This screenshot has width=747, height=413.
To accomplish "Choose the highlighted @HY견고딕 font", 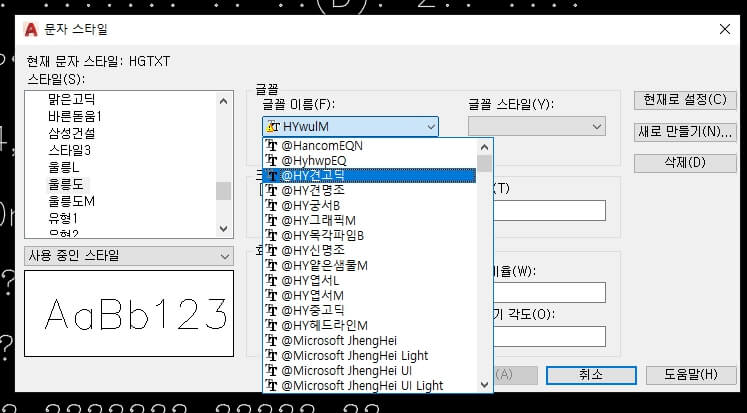I will click(x=370, y=175).
